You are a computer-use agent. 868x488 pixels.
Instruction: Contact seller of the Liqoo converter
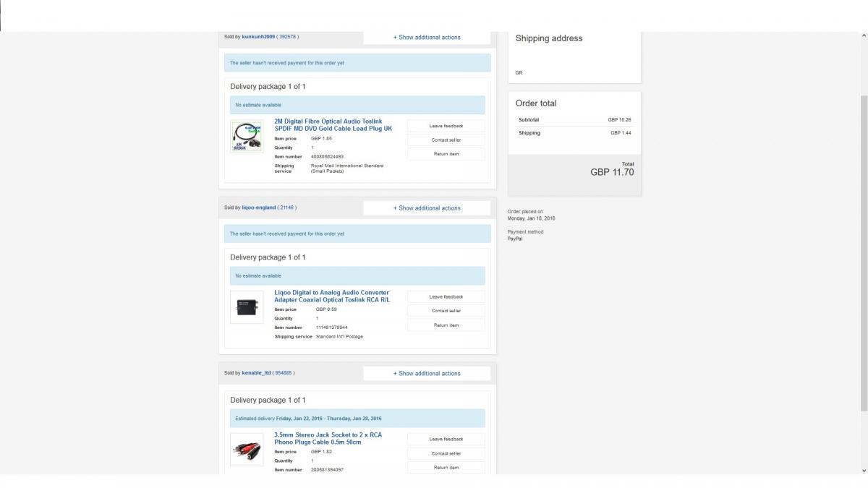(446, 311)
